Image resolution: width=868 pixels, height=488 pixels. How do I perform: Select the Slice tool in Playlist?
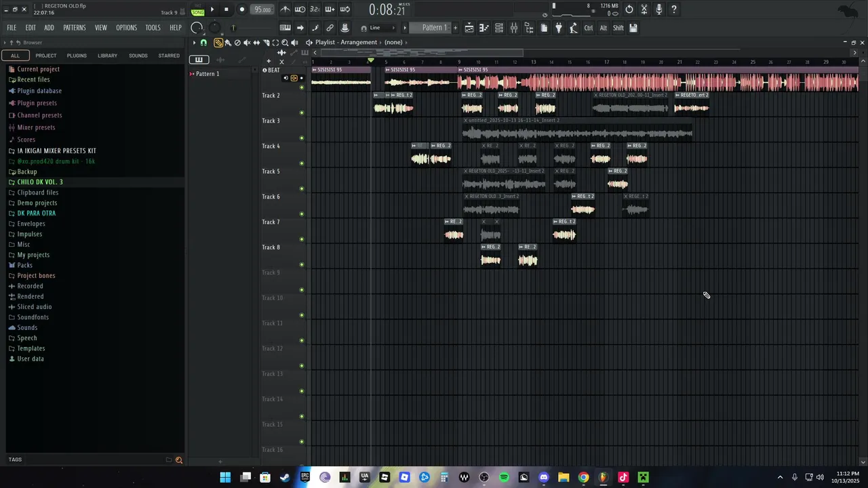click(266, 42)
